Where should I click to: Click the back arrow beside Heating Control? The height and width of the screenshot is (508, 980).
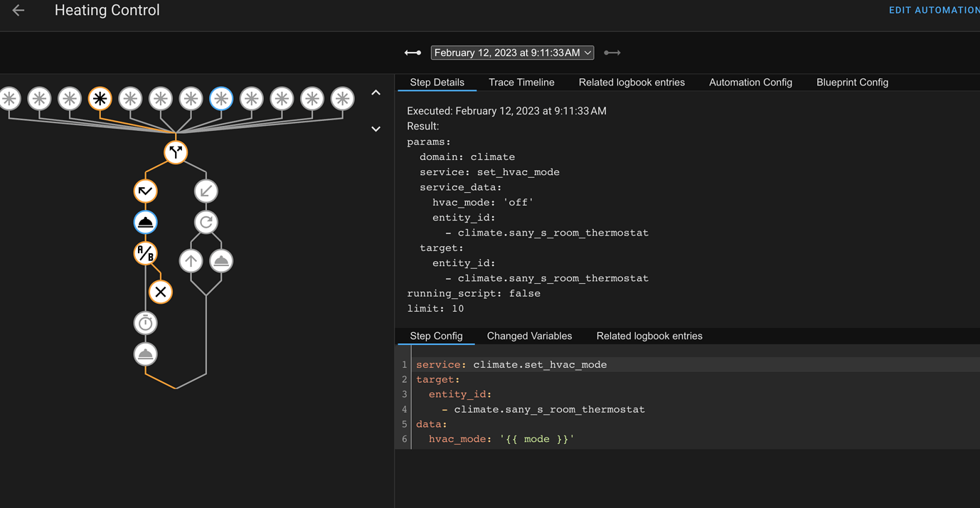18,11
